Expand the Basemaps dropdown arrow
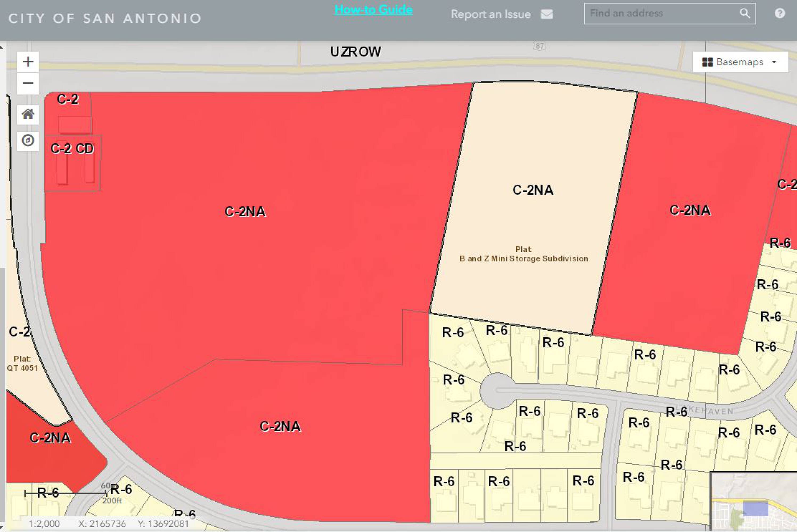The height and width of the screenshot is (532, 797). (774, 62)
